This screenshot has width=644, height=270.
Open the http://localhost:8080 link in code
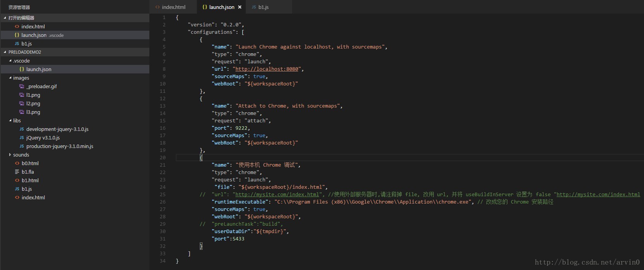pos(267,69)
